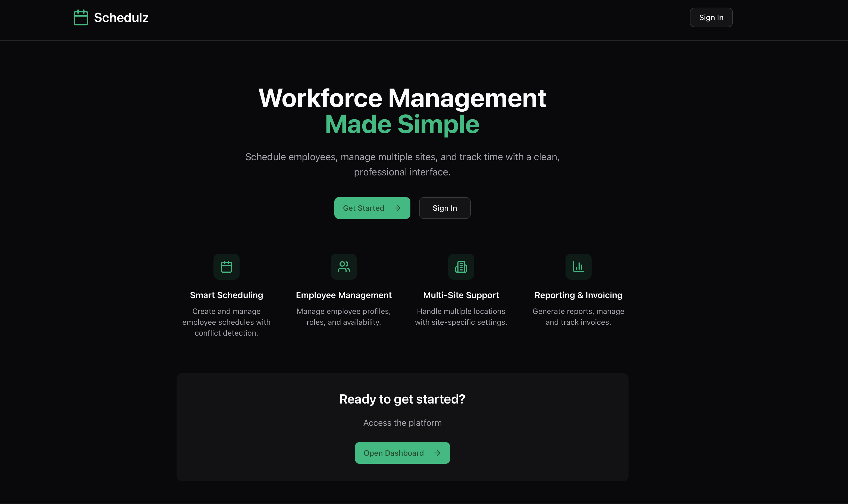Click the Schedule employees tagline paragraph
The width and height of the screenshot is (848, 504).
point(403,164)
